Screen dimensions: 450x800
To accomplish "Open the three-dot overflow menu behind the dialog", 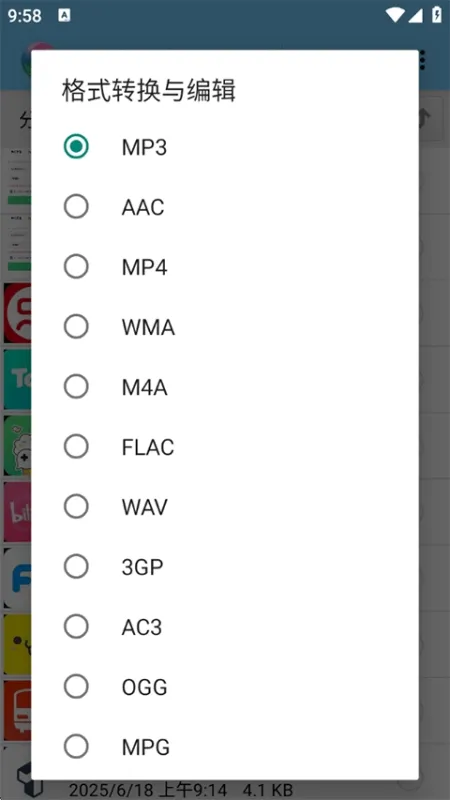I will pyautogui.click(x=422, y=60).
